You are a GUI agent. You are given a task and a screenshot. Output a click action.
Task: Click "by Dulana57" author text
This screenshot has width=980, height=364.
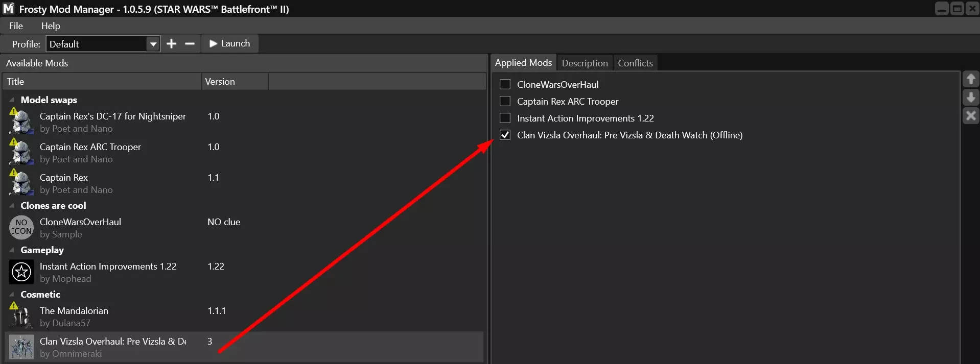coord(65,323)
